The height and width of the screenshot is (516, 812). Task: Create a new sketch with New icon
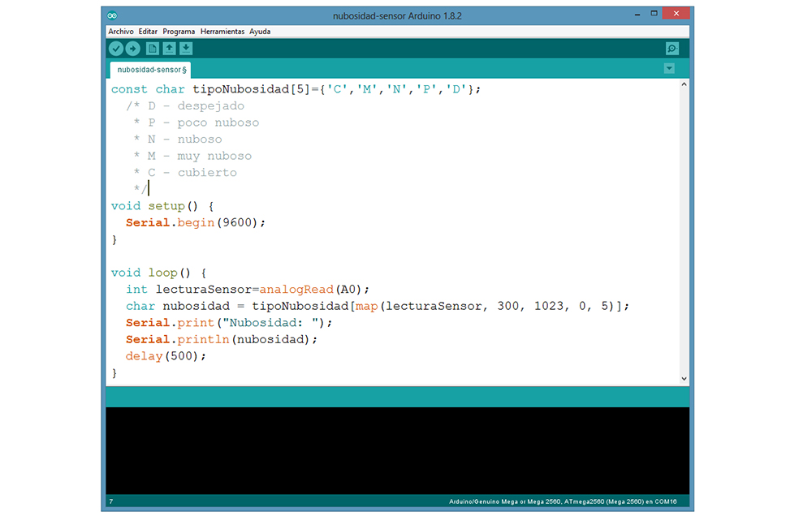pyautogui.click(x=153, y=49)
